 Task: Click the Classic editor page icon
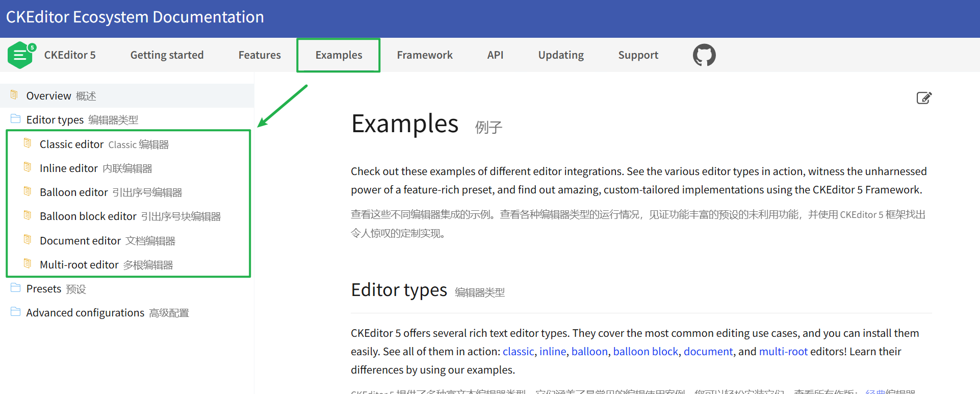coord(28,143)
